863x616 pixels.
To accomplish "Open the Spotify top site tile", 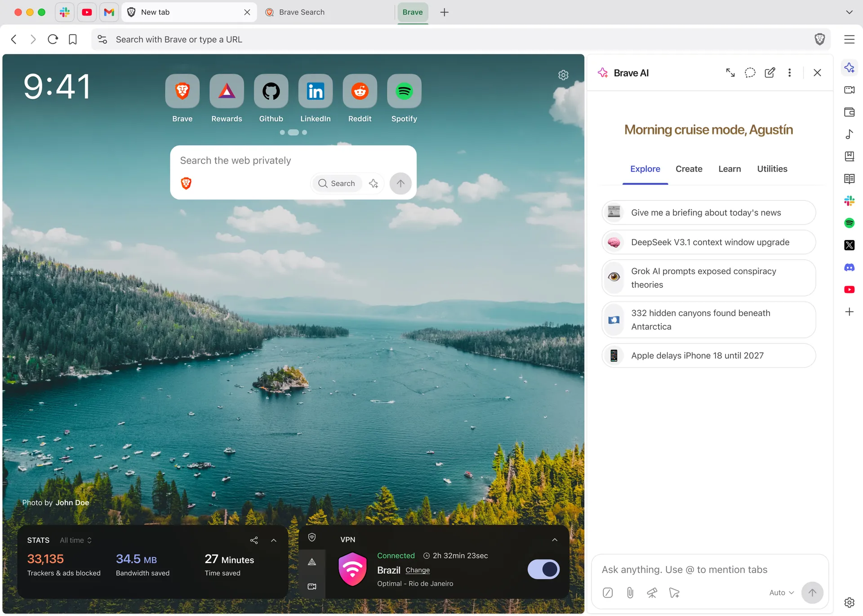I will (x=404, y=92).
